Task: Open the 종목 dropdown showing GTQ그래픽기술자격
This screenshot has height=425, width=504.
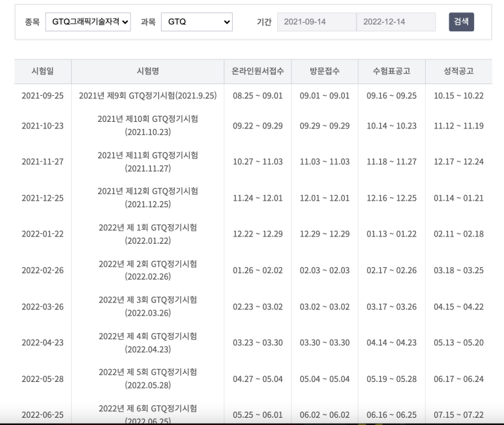Action: click(88, 22)
